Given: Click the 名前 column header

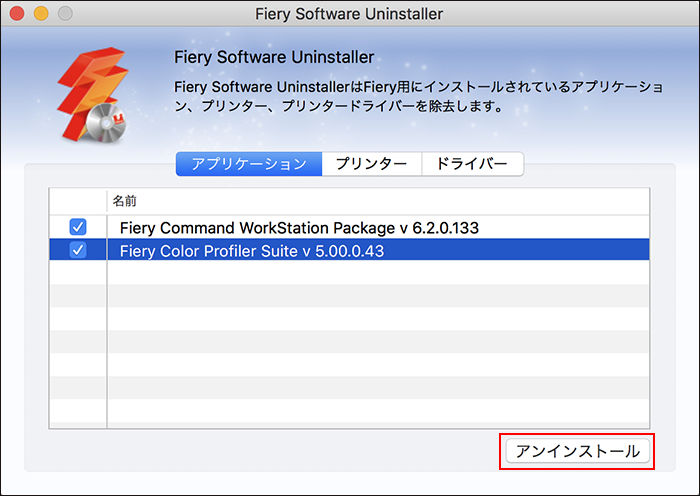Looking at the screenshot, I should pos(378,201).
